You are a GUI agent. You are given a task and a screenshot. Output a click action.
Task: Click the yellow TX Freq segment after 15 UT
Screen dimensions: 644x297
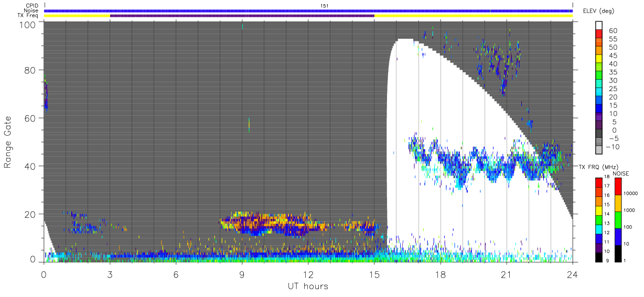pyautogui.click(x=474, y=16)
